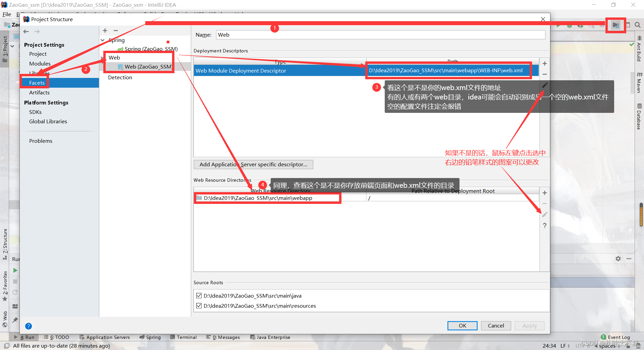Rerun using the green play in the Run panel

click(15, 270)
